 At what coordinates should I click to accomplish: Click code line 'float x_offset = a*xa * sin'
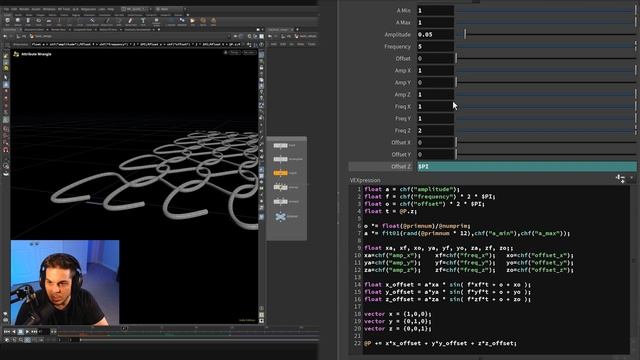click(447, 284)
